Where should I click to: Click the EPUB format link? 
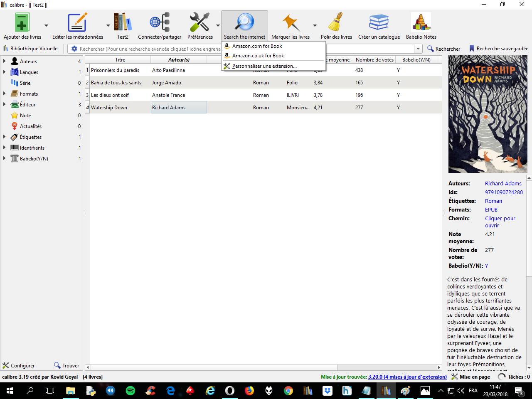click(x=491, y=210)
